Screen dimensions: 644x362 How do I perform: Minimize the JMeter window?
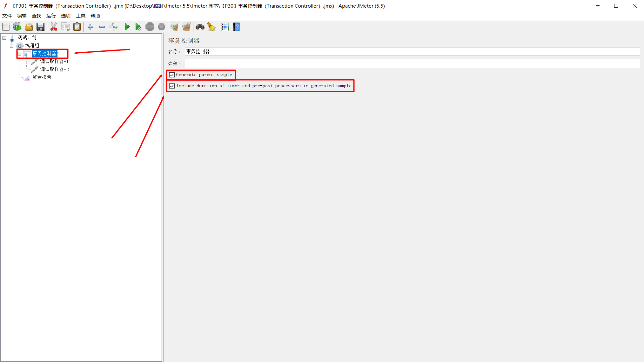[x=598, y=6]
